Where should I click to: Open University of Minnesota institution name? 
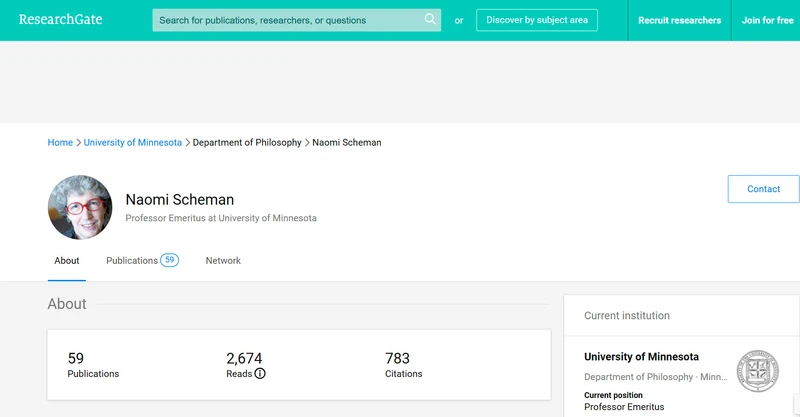(641, 357)
